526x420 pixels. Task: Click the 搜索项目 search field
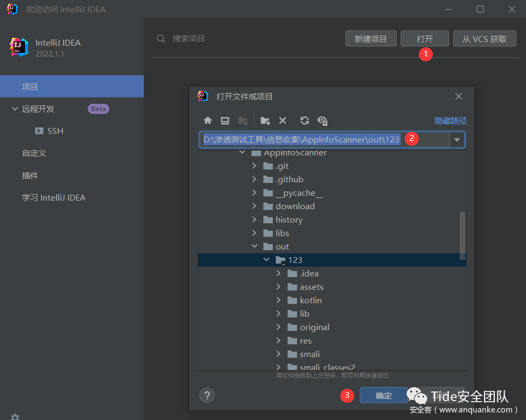pyautogui.click(x=188, y=39)
